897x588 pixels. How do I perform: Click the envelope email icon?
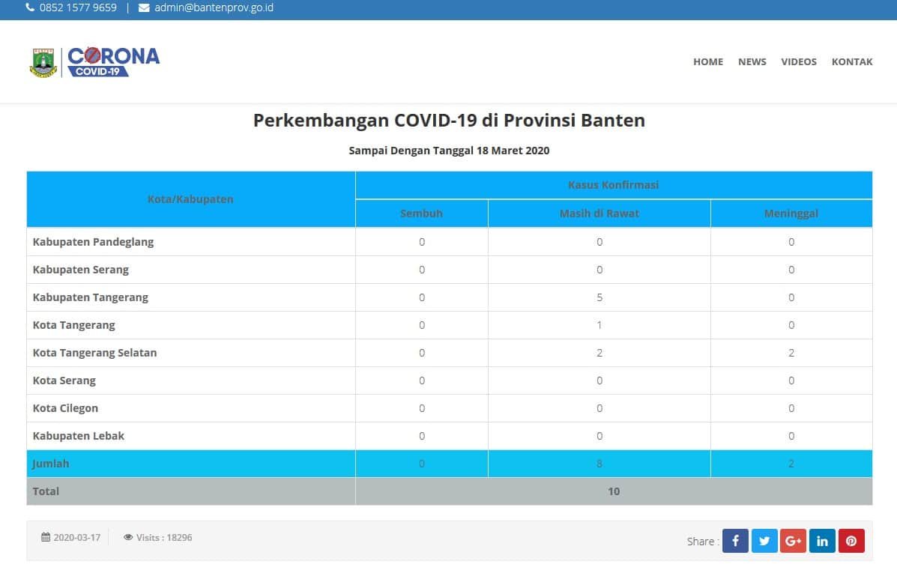click(x=144, y=8)
